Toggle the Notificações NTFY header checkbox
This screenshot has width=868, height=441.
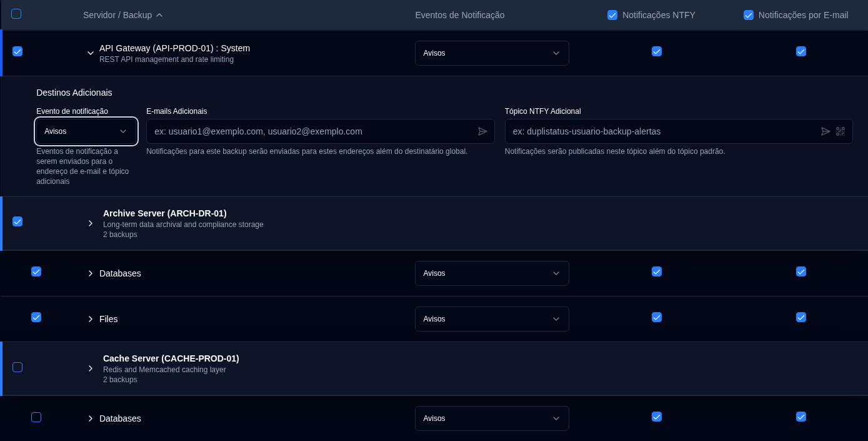point(612,15)
